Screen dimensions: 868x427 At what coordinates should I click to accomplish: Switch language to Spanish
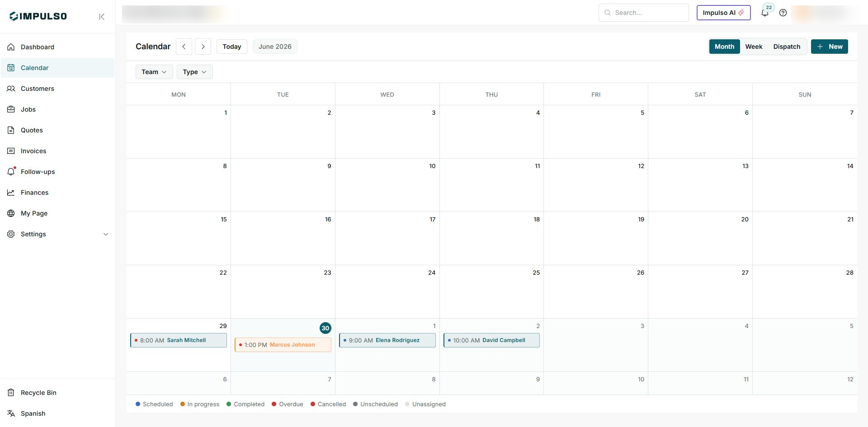coord(57,413)
